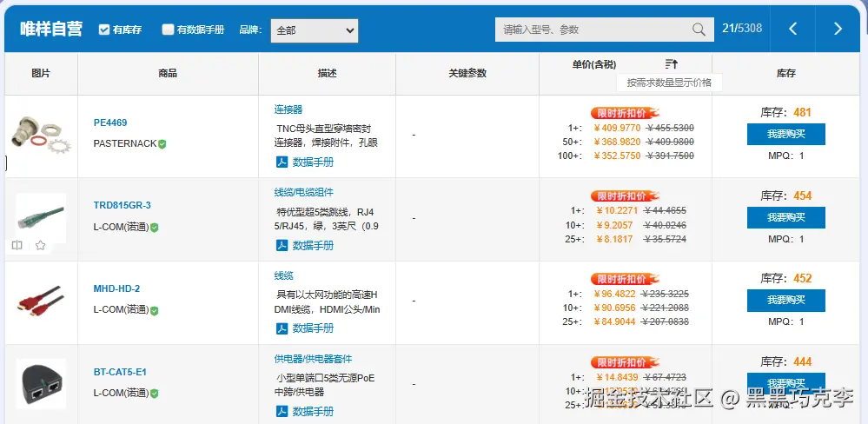868x424 pixels.
Task: Click red HDMI cable product thumbnail
Action: (41, 302)
